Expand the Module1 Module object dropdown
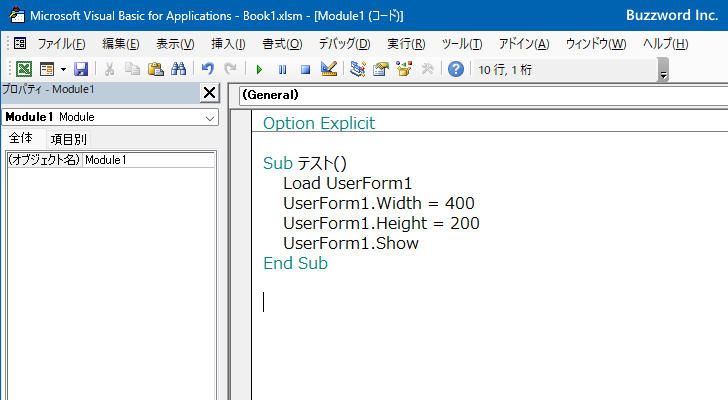Image resolution: width=728 pixels, height=400 pixels. 210,118
